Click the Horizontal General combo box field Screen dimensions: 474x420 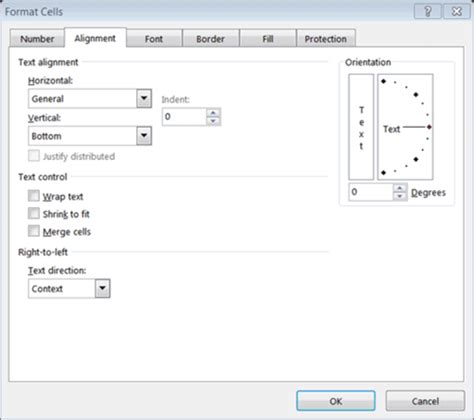click(x=90, y=98)
